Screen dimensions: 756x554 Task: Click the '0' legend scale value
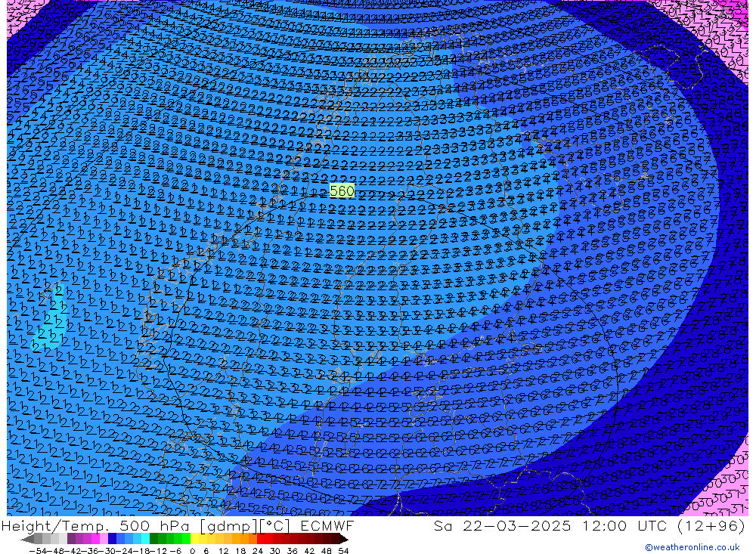tap(192, 551)
